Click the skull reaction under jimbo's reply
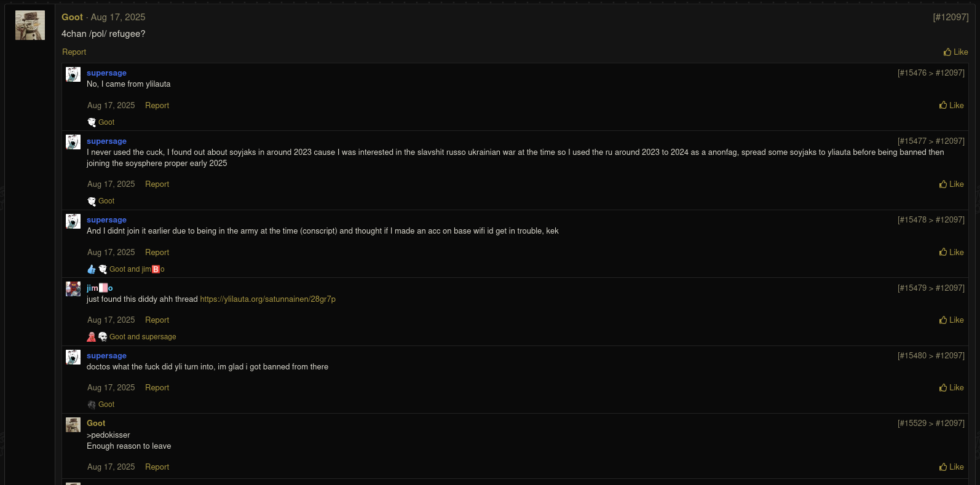 click(103, 337)
